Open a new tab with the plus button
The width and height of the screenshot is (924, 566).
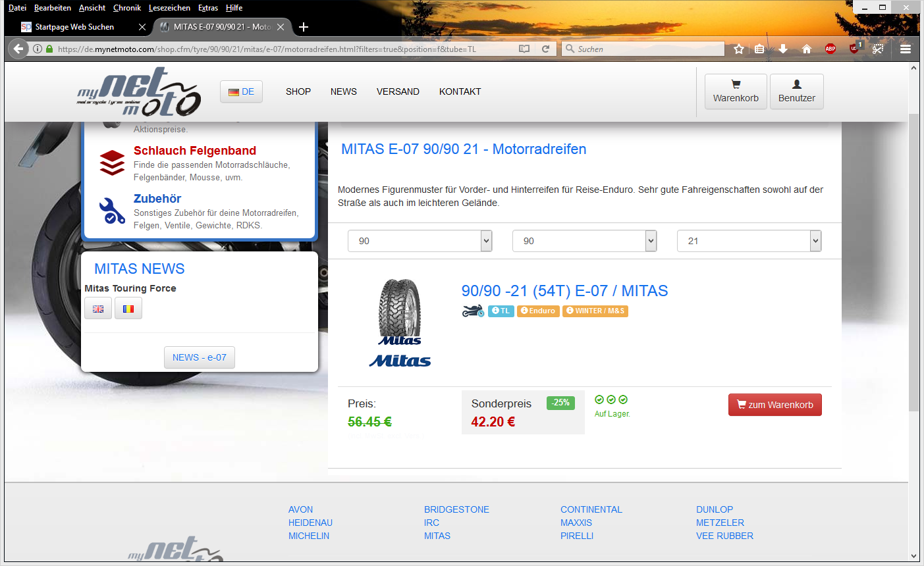pyautogui.click(x=304, y=27)
